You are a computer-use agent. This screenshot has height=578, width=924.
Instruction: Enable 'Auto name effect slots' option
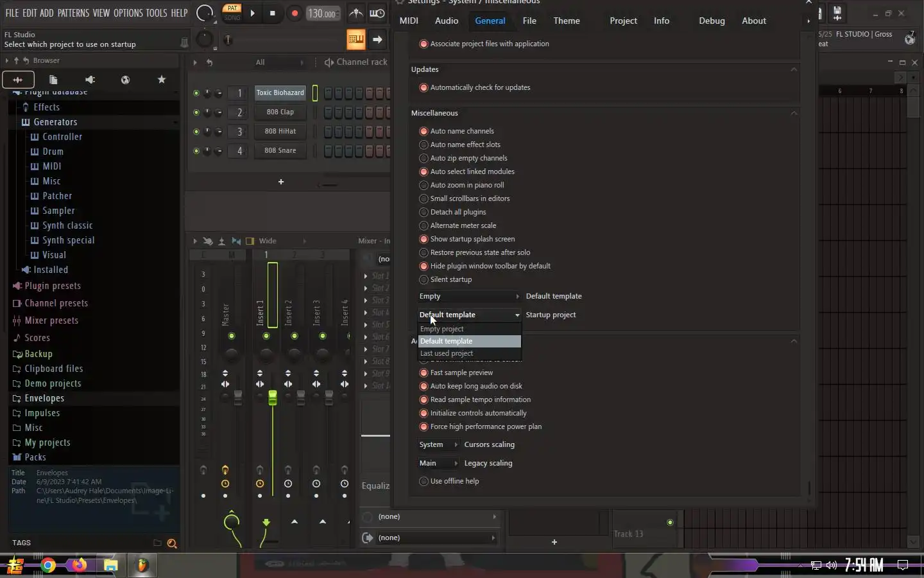424,144
